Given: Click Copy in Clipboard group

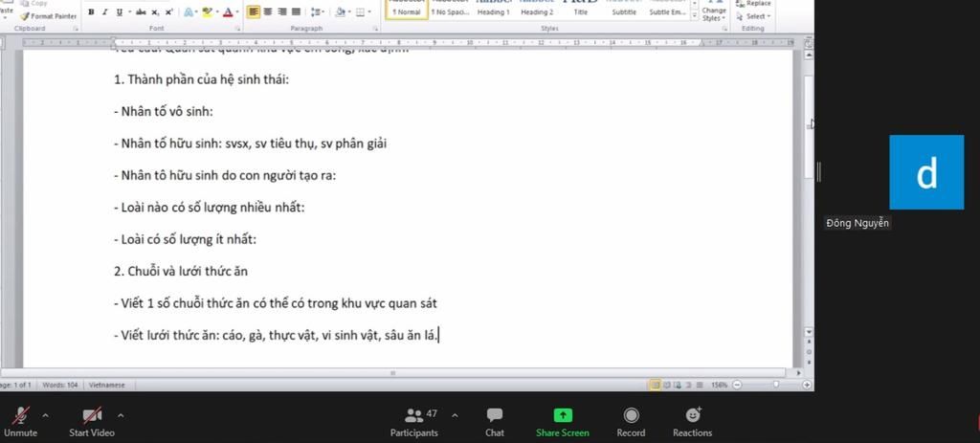Looking at the screenshot, I should coord(34,3).
